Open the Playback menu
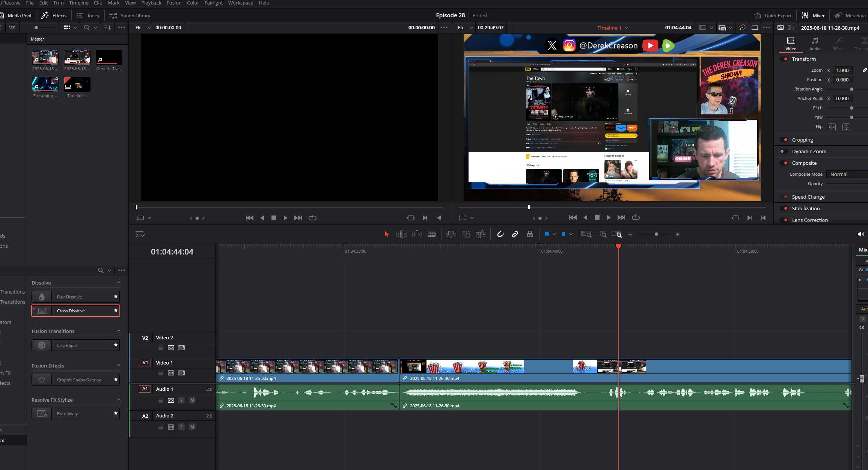The height and width of the screenshot is (470, 868). click(151, 3)
